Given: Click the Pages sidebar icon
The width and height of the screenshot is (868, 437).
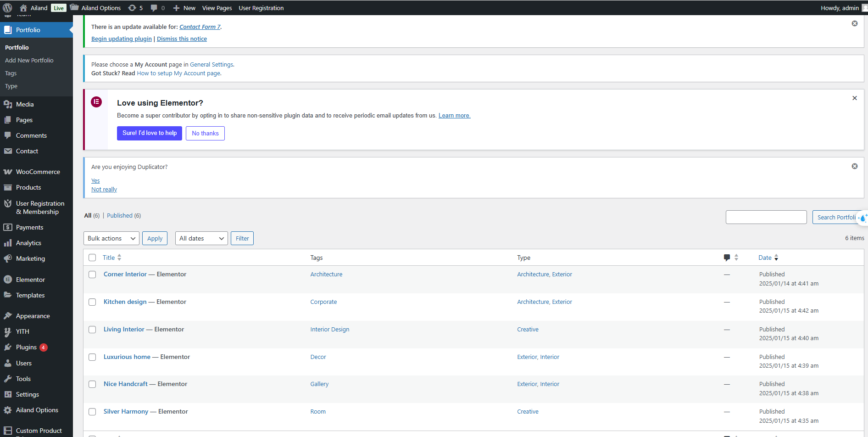Looking at the screenshot, I should point(8,120).
